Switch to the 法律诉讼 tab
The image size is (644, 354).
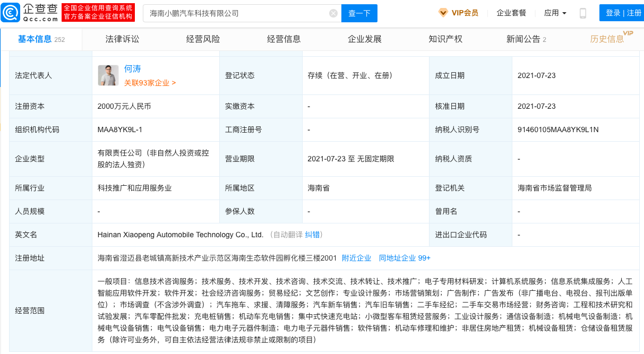pyautogui.click(x=122, y=39)
